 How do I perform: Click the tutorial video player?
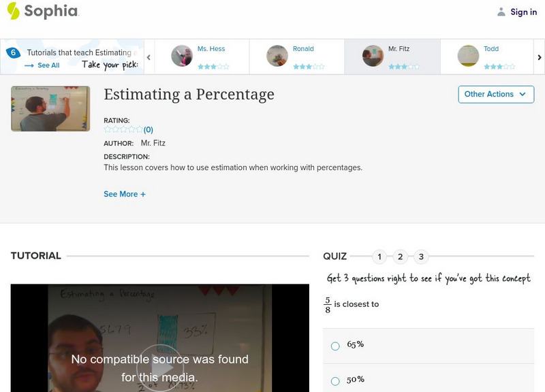click(x=160, y=338)
